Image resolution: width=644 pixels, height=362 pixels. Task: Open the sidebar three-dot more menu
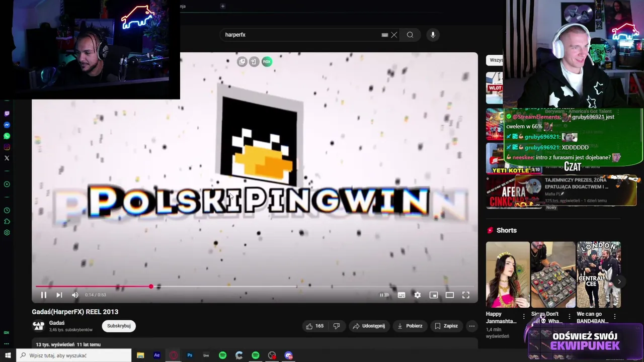[7, 344]
